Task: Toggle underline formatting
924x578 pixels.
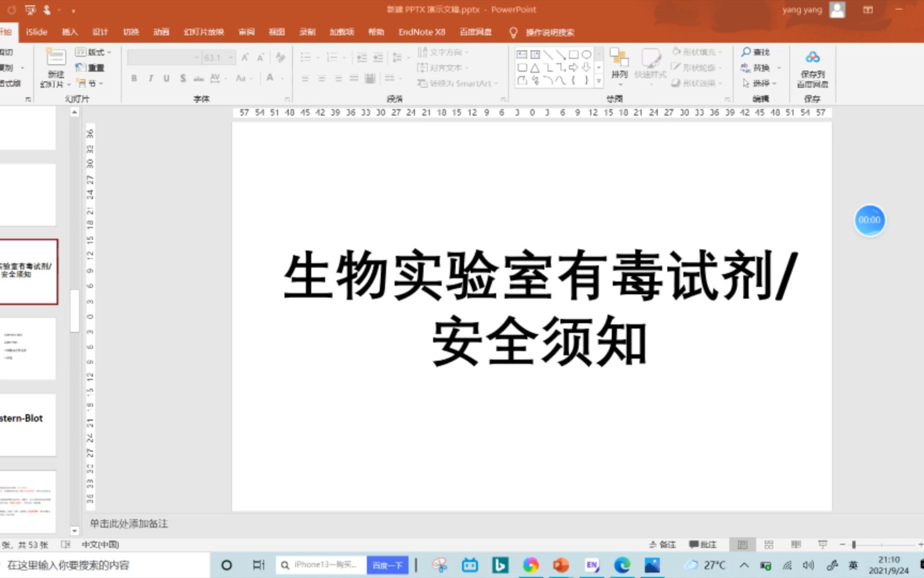Action: (x=166, y=78)
